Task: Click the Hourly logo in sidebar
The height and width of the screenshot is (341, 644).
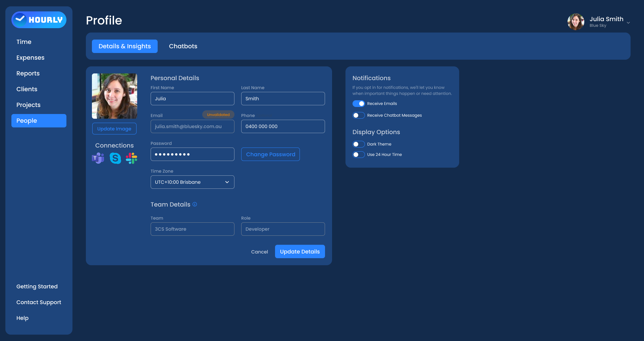Action: point(39,20)
